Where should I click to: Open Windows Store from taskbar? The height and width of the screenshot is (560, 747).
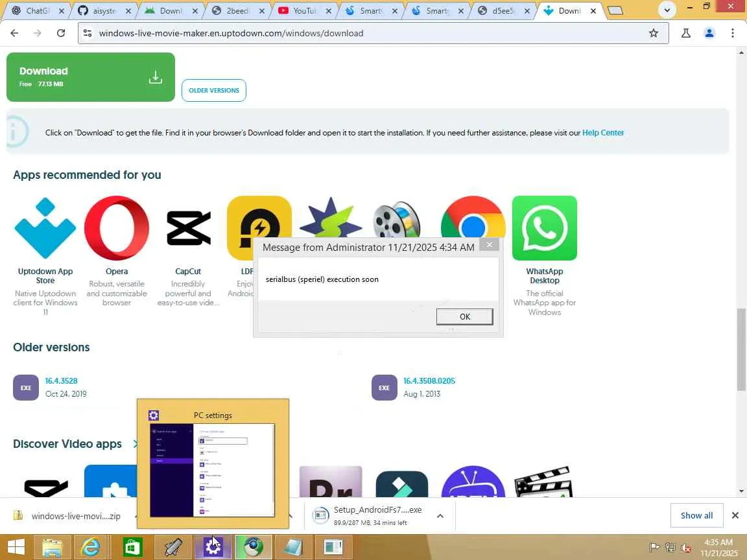pos(132,547)
